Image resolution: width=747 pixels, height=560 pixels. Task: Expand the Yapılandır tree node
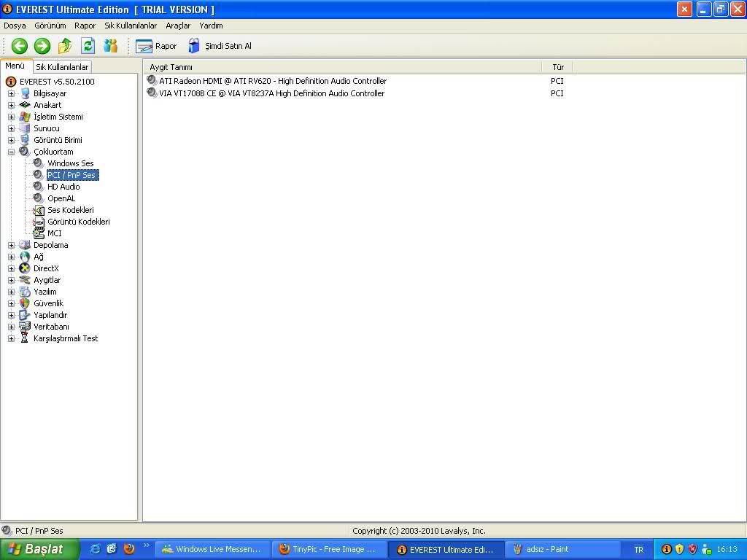pos(11,315)
